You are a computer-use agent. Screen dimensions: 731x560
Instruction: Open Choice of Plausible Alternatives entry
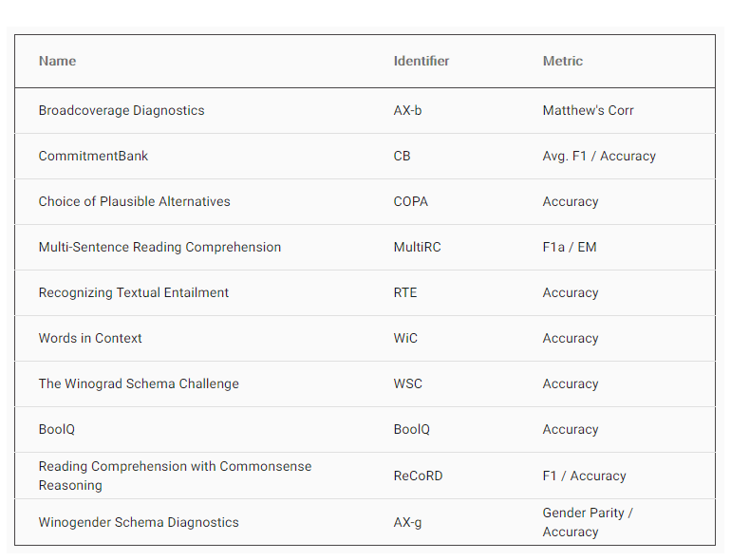134,201
